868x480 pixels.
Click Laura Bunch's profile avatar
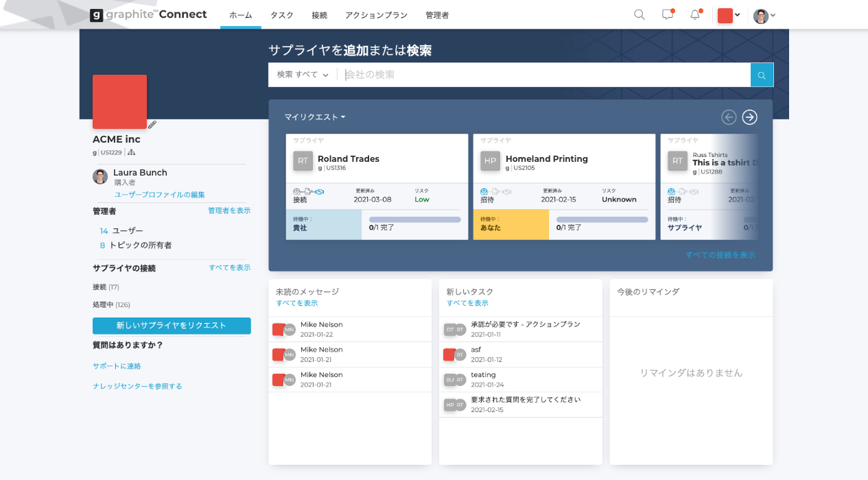pyautogui.click(x=100, y=176)
